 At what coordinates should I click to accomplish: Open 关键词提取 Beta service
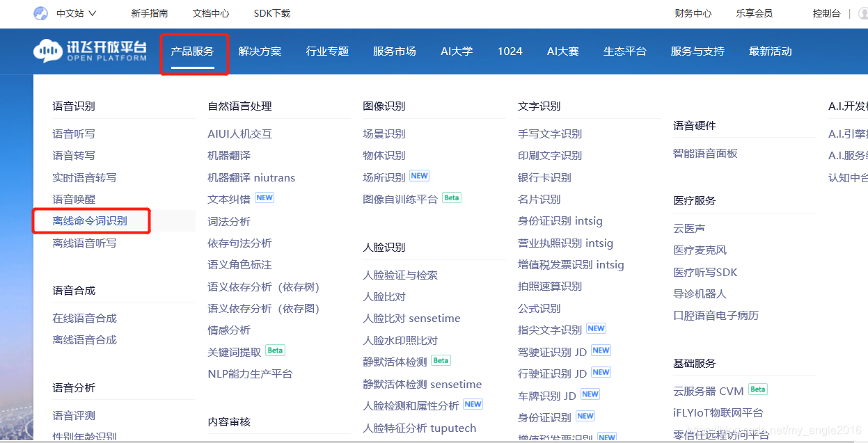[235, 352]
